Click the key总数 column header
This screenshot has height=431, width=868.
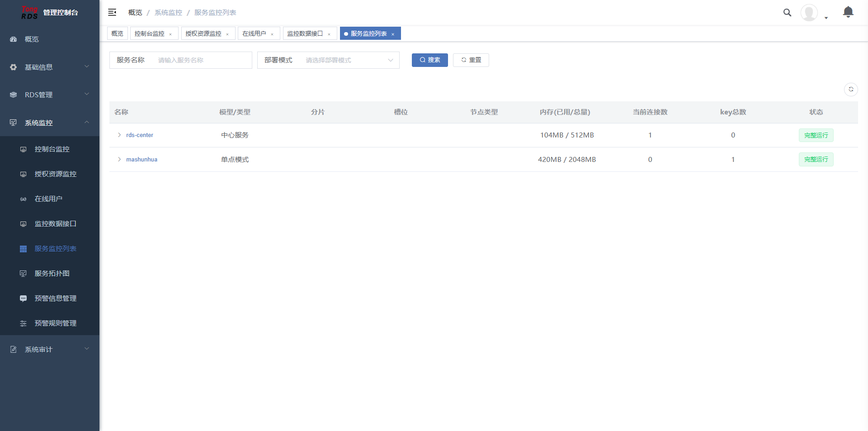tap(733, 112)
